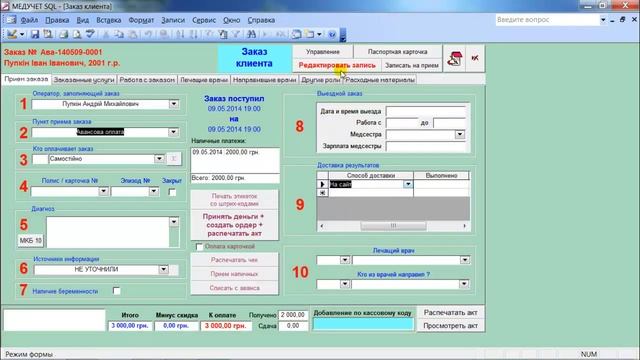640x360 pixels.
Task: Click the МКБ 10 button
Action: (x=31, y=241)
